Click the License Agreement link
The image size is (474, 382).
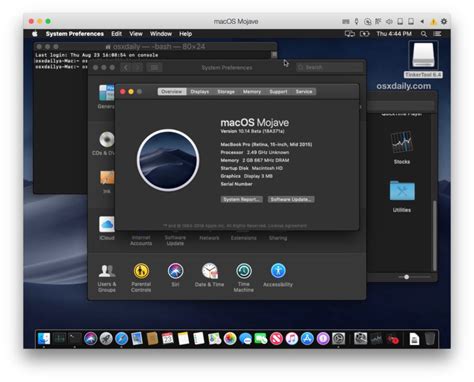[287, 226]
